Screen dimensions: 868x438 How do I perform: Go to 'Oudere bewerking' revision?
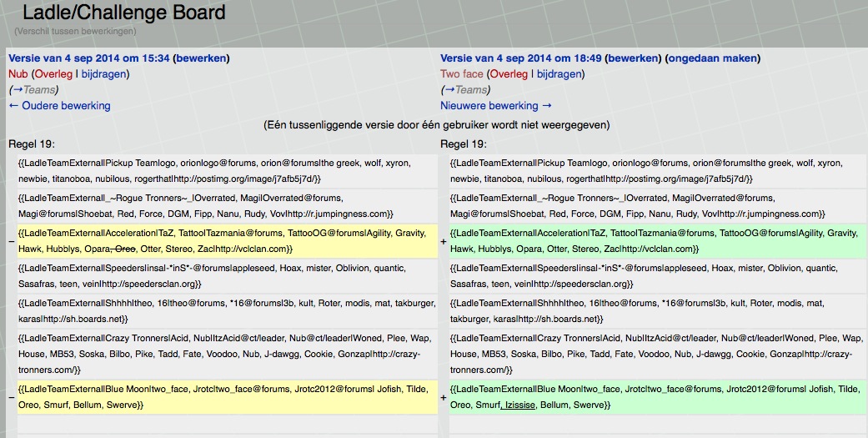pos(59,106)
